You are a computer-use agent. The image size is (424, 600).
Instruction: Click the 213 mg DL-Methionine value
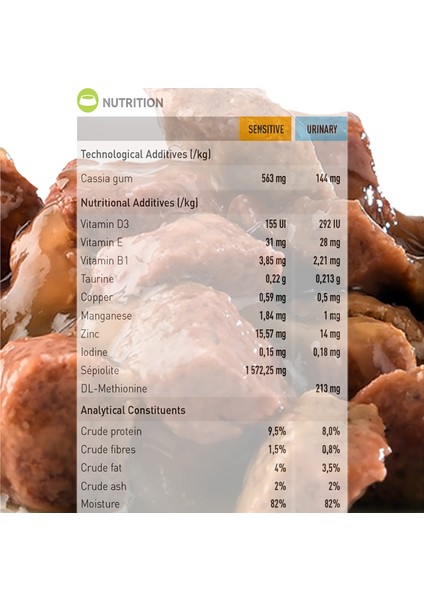328,389
